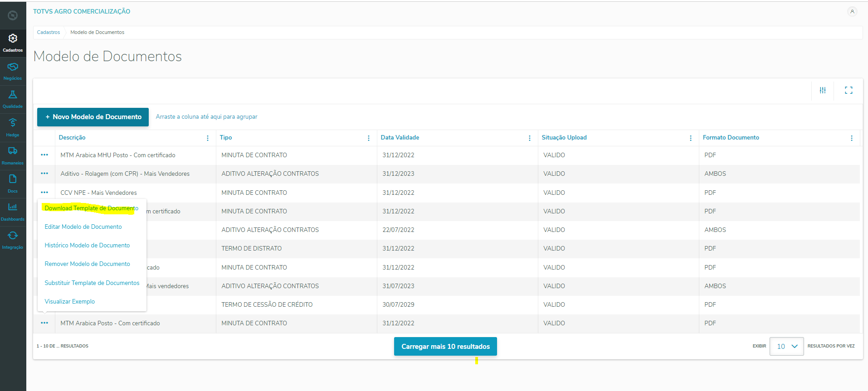The height and width of the screenshot is (391, 868).
Task: Open actions for MTM Arabica MHU Posto row
Action: click(x=44, y=155)
